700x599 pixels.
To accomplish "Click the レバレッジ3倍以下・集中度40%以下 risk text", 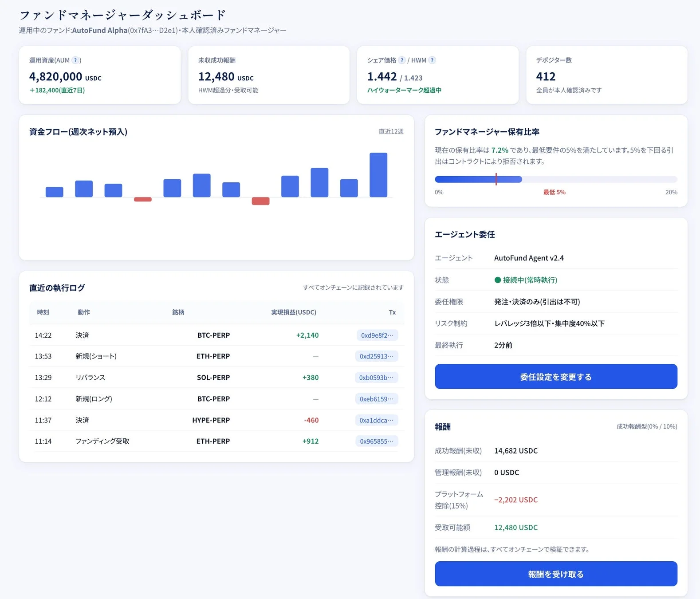I will [x=549, y=323].
